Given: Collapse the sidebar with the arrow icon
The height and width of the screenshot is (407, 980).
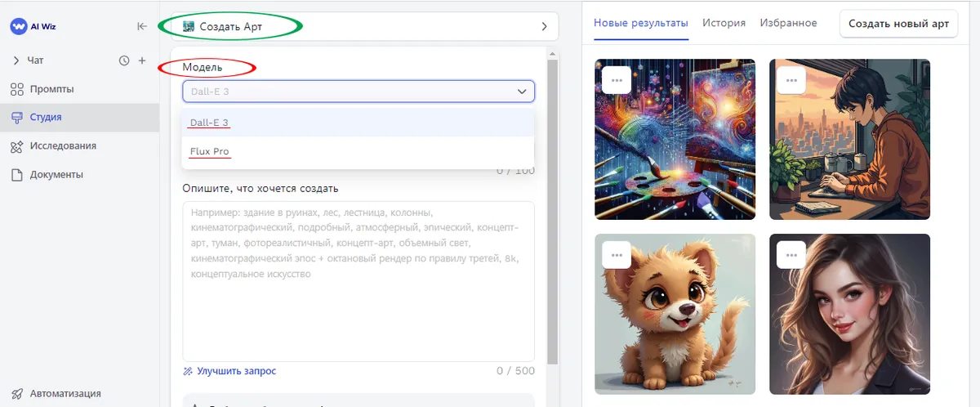Looking at the screenshot, I should (x=142, y=26).
